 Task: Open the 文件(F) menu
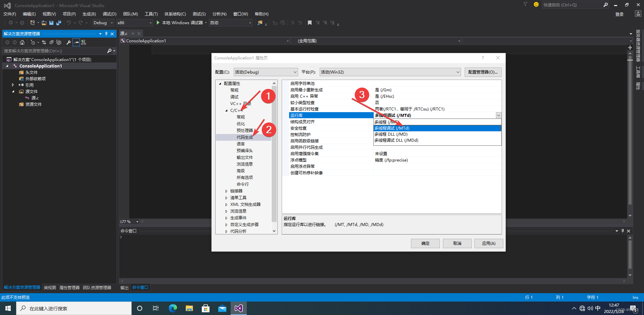click(10, 14)
